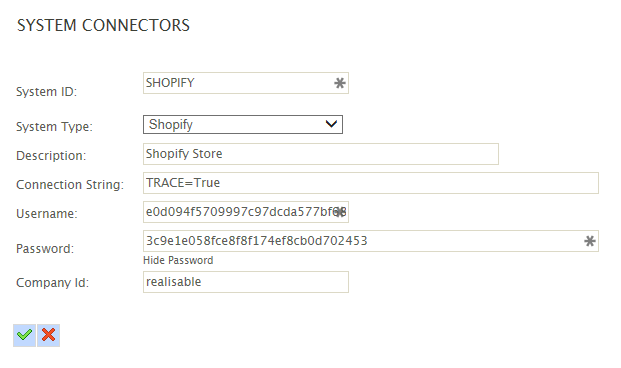Click the SYSTEM CONNECTORS heading
This screenshot has width=621, height=368.
coord(103,25)
